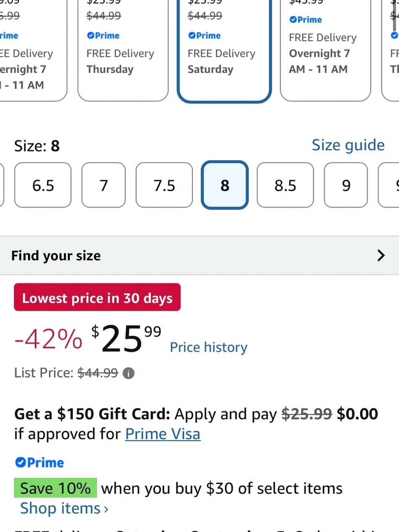Screen dimensions: 399x532
Task: Click the List Price info icon
Action: coord(128,373)
